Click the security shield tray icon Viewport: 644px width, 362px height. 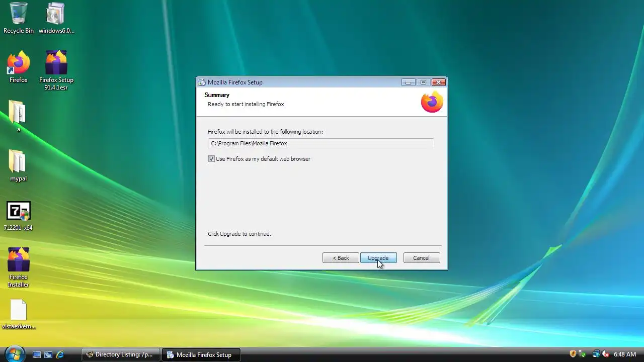[x=573, y=354]
